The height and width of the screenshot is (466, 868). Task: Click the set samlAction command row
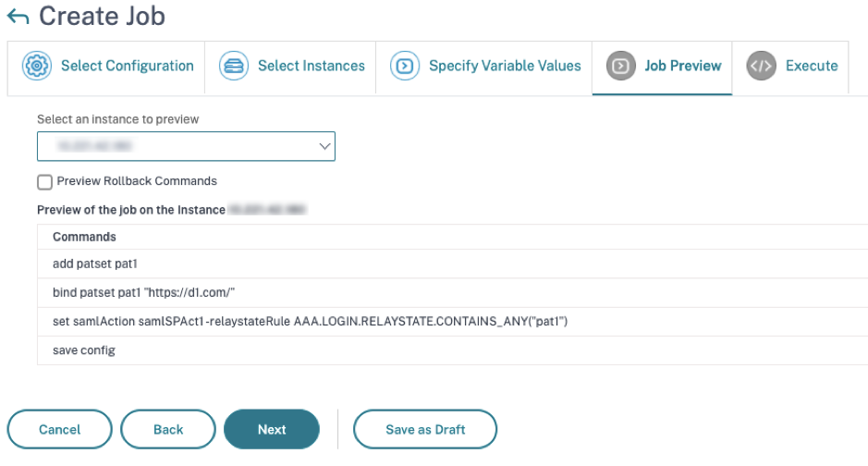[x=452, y=322]
